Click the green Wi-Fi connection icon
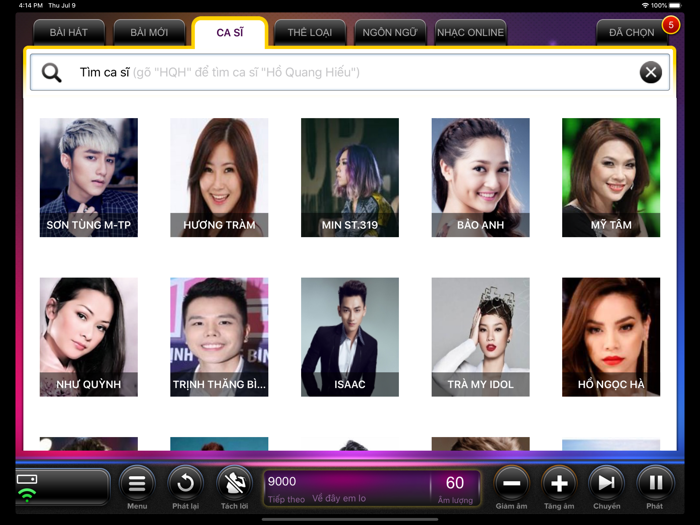 coord(27,495)
